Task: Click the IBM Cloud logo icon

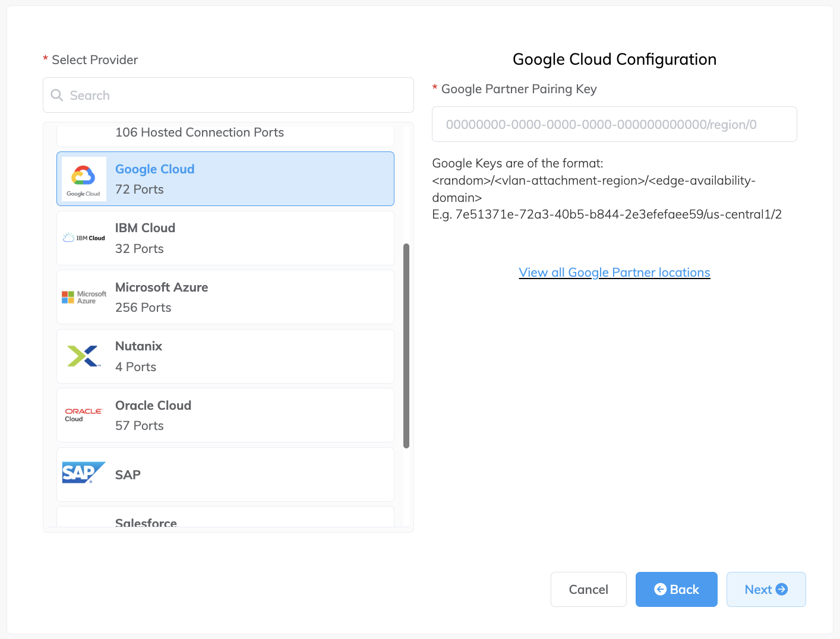Action: [84, 238]
